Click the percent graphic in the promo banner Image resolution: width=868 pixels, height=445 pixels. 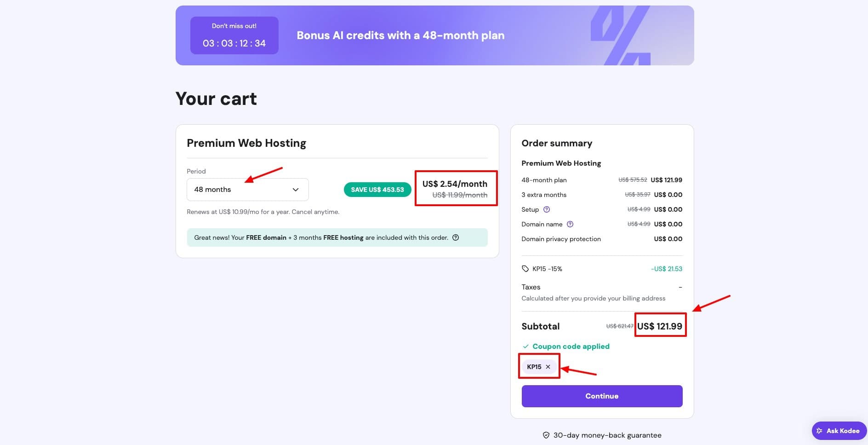click(621, 35)
